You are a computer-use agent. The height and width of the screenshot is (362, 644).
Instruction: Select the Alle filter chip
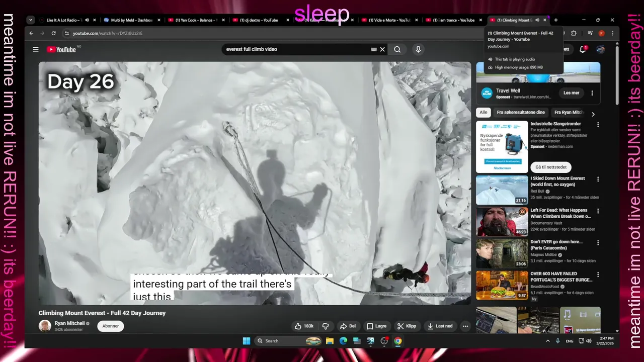pyautogui.click(x=483, y=112)
